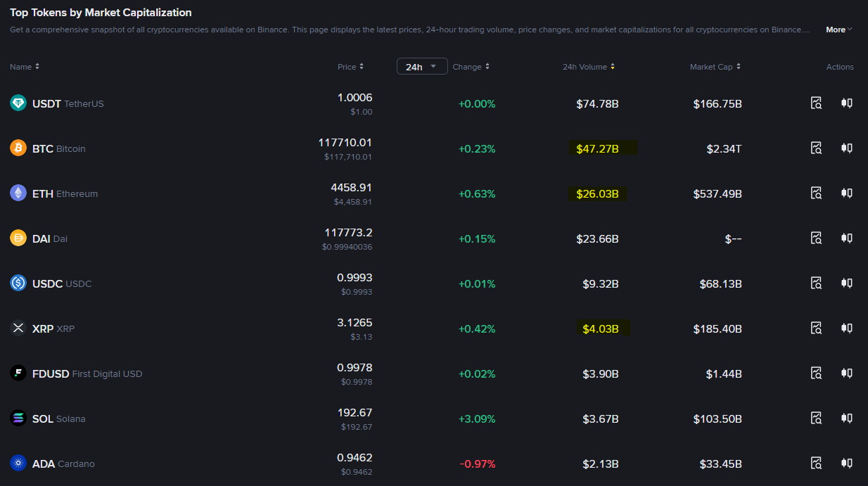This screenshot has height=486, width=868.
Task: Open the trade candlestick icon for USDC
Action: (x=847, y=283)
